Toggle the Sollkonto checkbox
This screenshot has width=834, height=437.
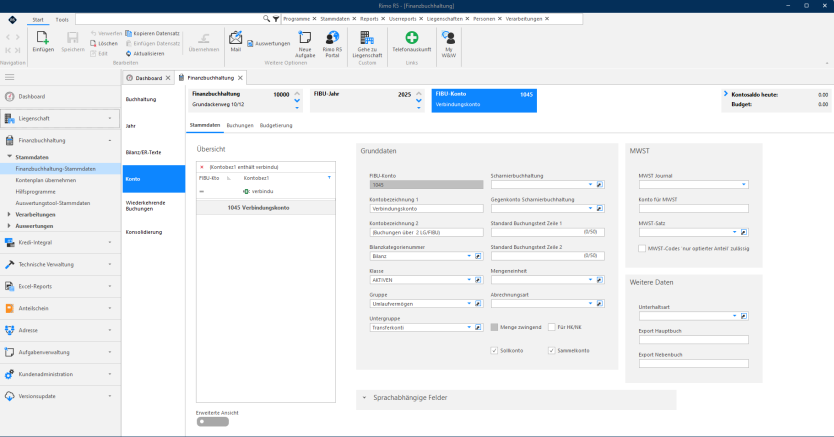[494, 350]
